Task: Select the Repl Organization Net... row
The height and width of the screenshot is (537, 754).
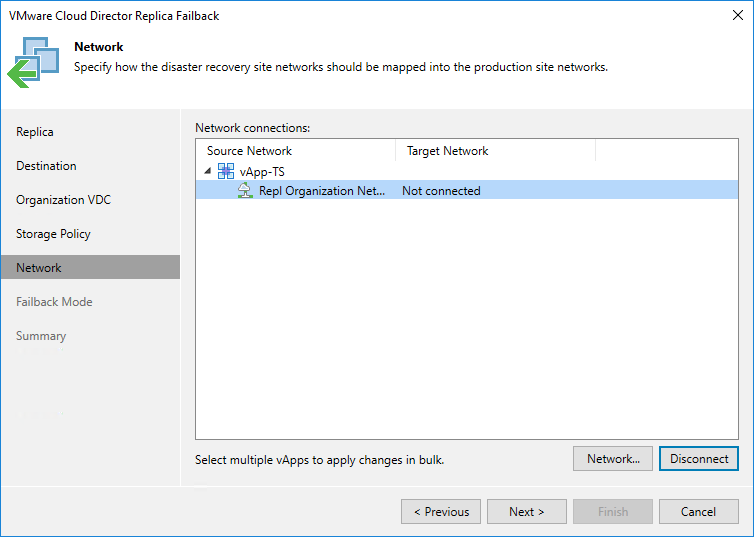Action: click(x=467, y=190)
